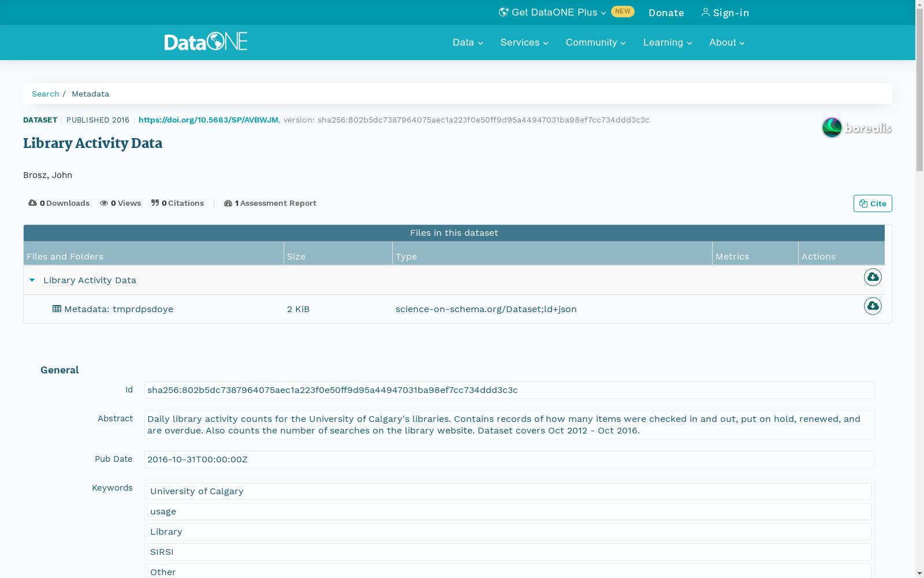Click the vertical scrollbar thumb

[919, 90]
